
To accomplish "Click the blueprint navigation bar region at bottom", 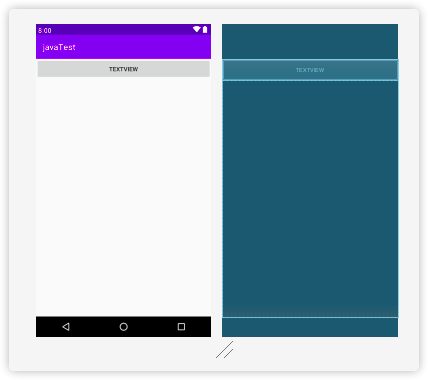I will click(x=310, y=327).
